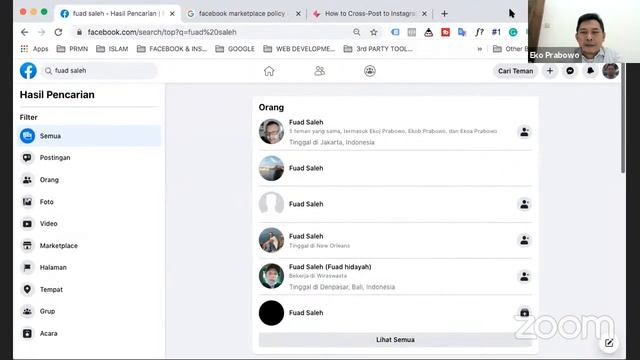The image size is (640, 360).
Task: Click the new message compose icon
Action: [x=609, y=343]
